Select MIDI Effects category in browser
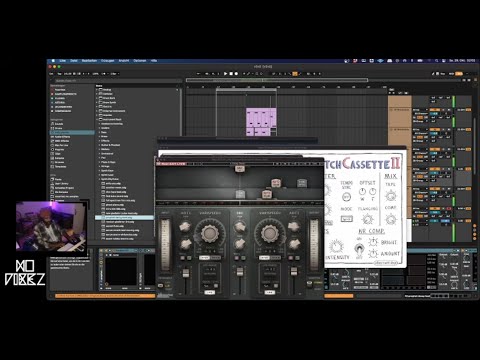The image size is (480, 360). [x=62, y=141]
